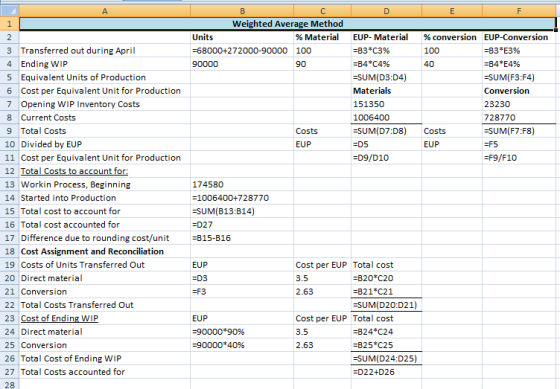Click the =SUM(D7:D8) cell
This screenshot has width=560, height=389.
tap(386, 131)
